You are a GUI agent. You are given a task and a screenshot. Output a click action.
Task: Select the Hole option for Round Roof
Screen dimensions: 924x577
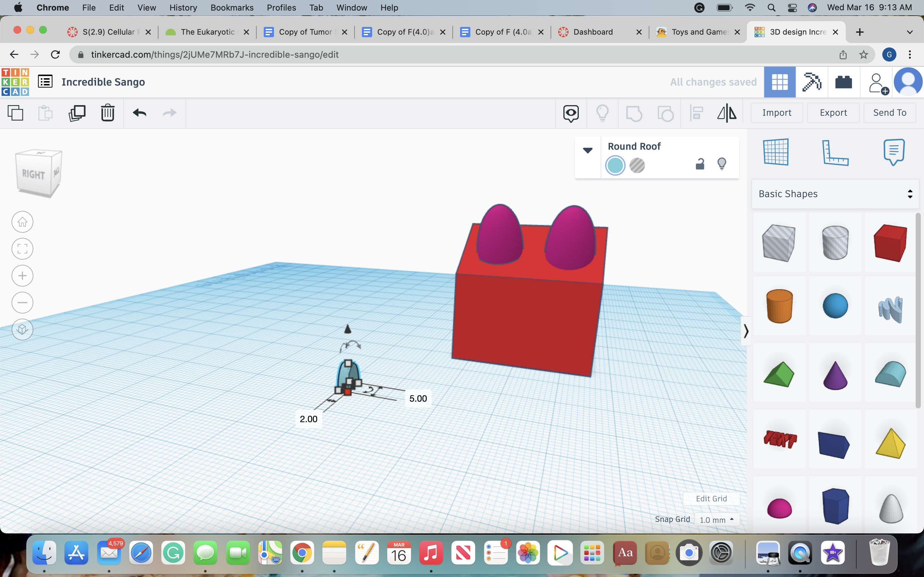pyautogui.click(x=637, y=166)
